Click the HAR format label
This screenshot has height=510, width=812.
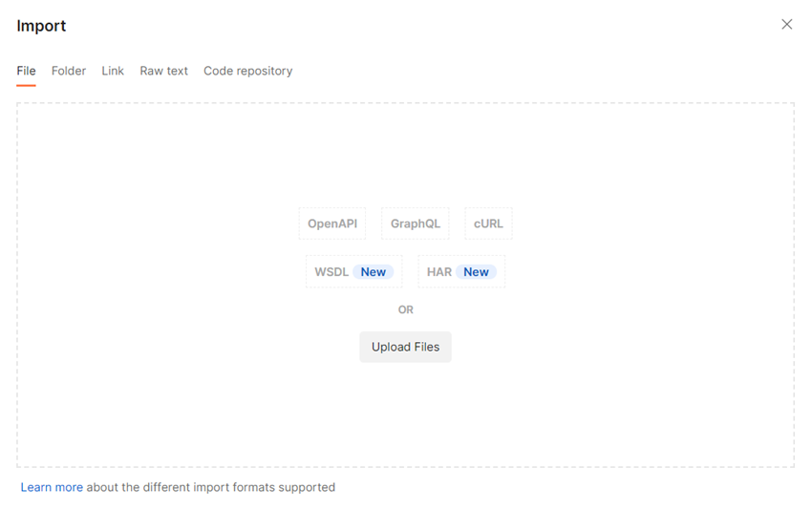pyautogui.click(x=439, y=272)
